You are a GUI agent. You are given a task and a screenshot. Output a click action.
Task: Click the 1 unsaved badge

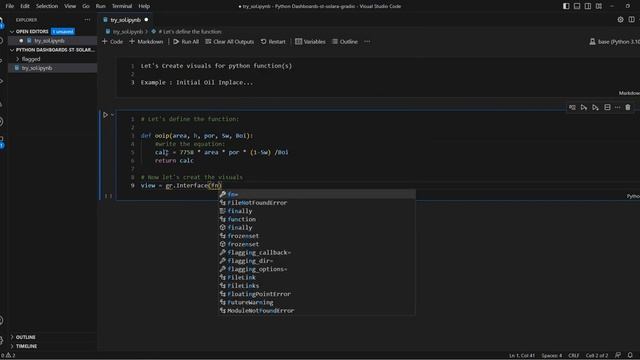pos(63,31)
